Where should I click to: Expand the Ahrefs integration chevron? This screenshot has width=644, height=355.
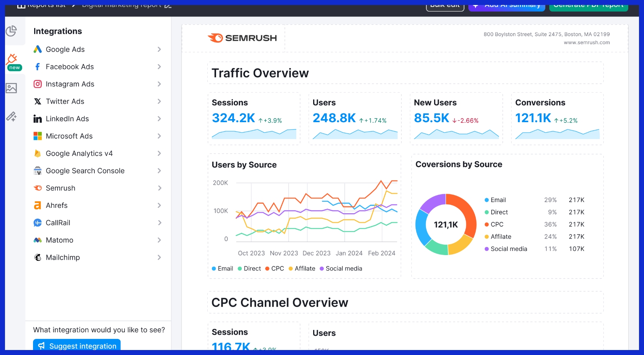[x=159, y=206]
